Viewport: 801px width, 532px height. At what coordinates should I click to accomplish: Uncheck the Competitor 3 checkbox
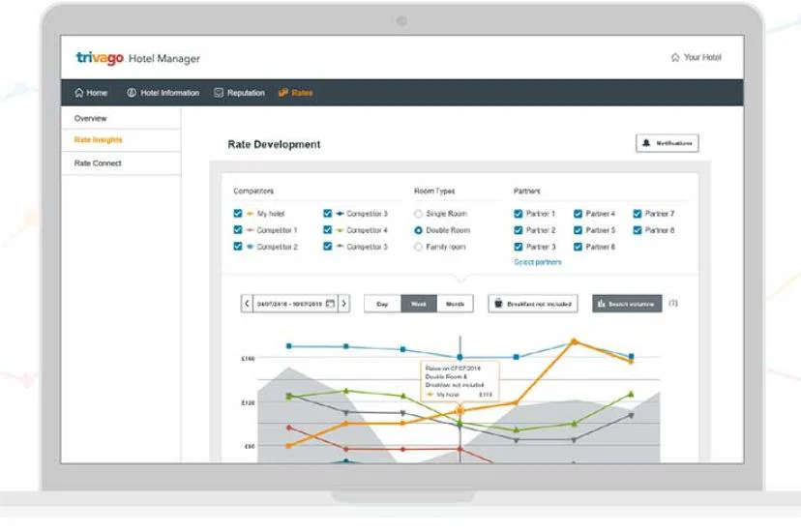click(327, 214)
